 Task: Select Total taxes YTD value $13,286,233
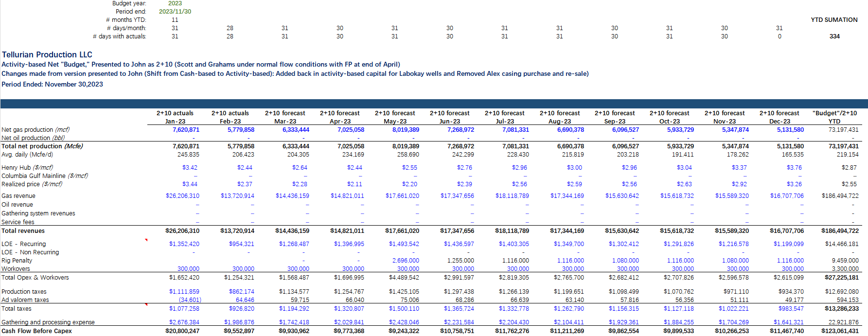(842, 309)
